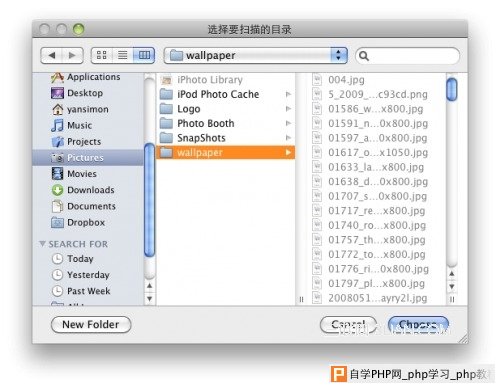
Task: Click file list scroll up arrow
Action: tap(452, 274)
